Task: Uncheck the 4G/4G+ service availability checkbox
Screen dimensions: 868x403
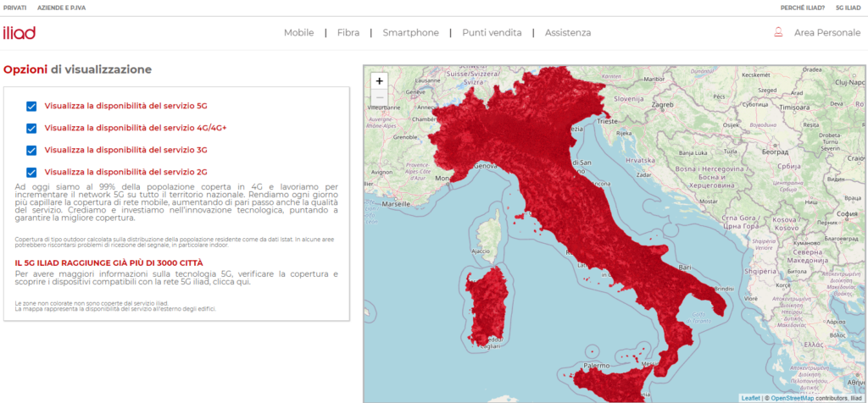Action: tap(31, 128)
